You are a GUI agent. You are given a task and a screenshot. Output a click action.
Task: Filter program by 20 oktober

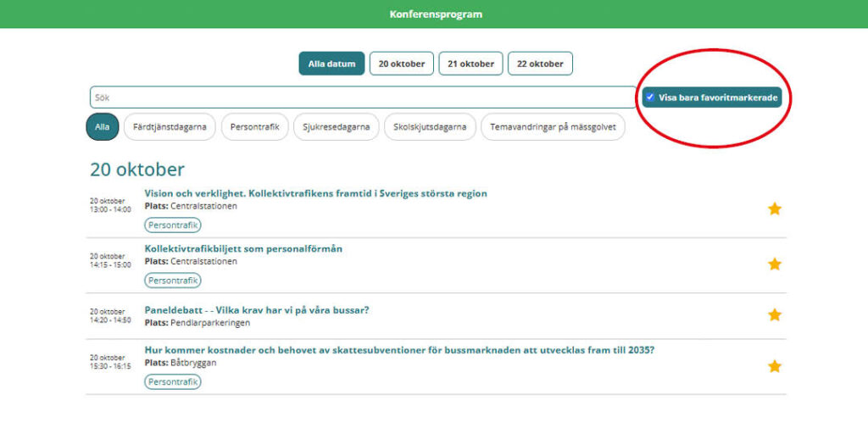[402, 64]
